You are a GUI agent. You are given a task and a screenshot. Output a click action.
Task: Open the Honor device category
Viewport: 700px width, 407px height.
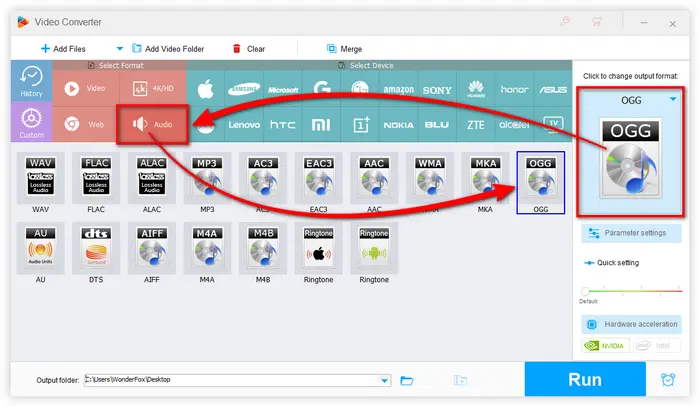coord(514,89)
